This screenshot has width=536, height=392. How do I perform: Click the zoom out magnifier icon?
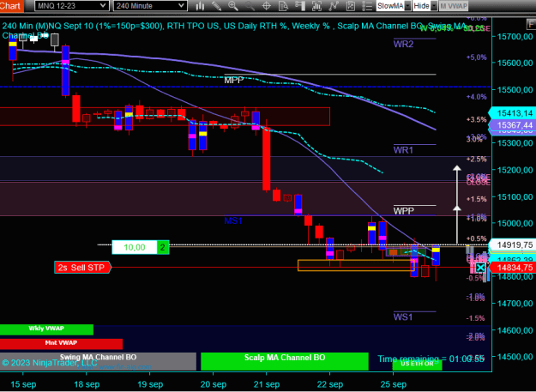coord(250,6)
